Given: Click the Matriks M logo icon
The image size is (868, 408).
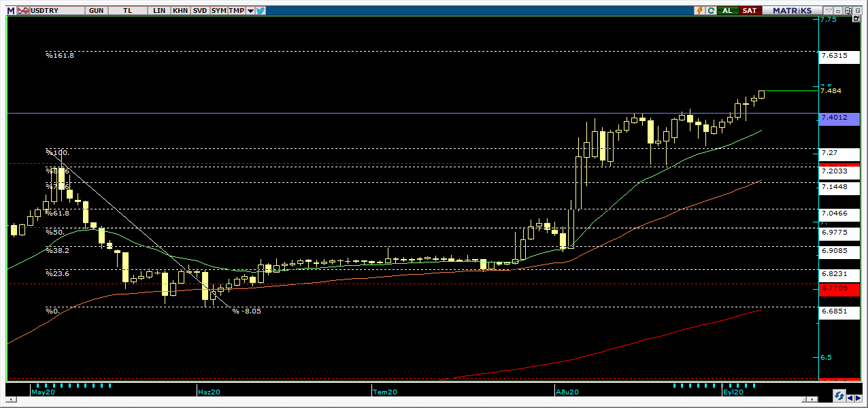Looking at the screenshot, I should [x=11, y=10].
